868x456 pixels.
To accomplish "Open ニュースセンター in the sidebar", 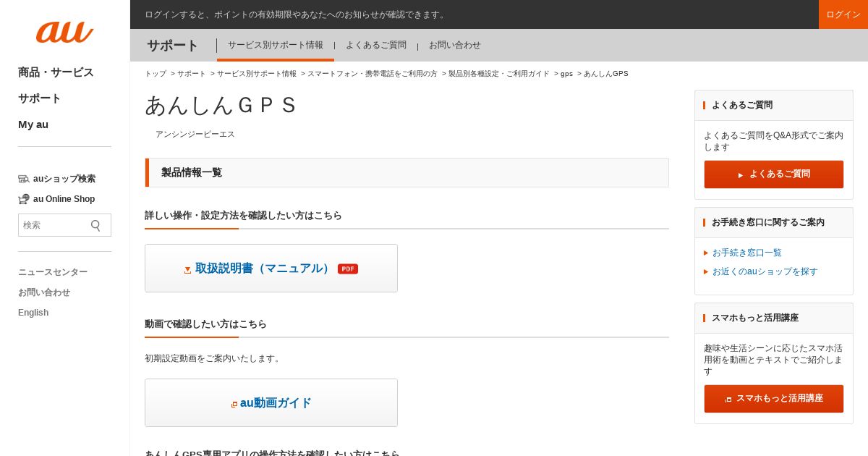I will coord(53,272).
